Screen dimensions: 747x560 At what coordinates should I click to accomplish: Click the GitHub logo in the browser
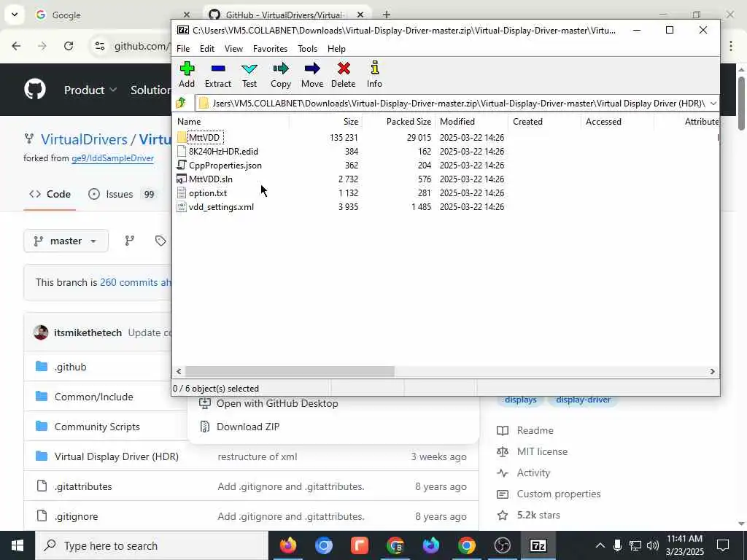(35, 90)
